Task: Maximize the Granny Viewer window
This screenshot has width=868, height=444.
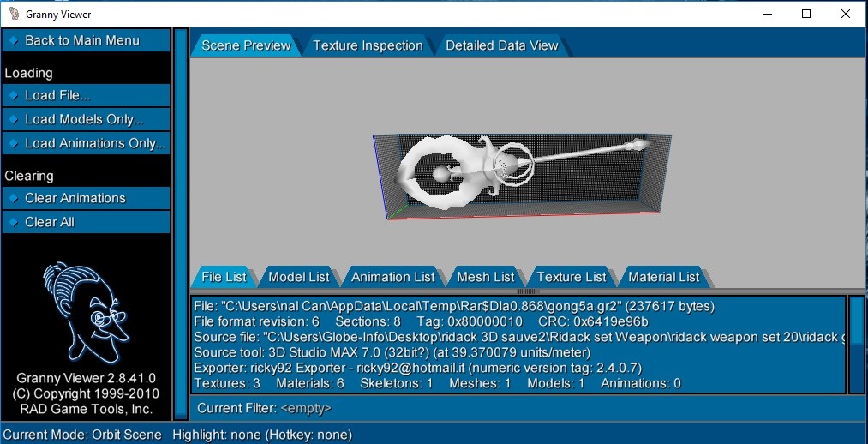Action: click(806, 14)
